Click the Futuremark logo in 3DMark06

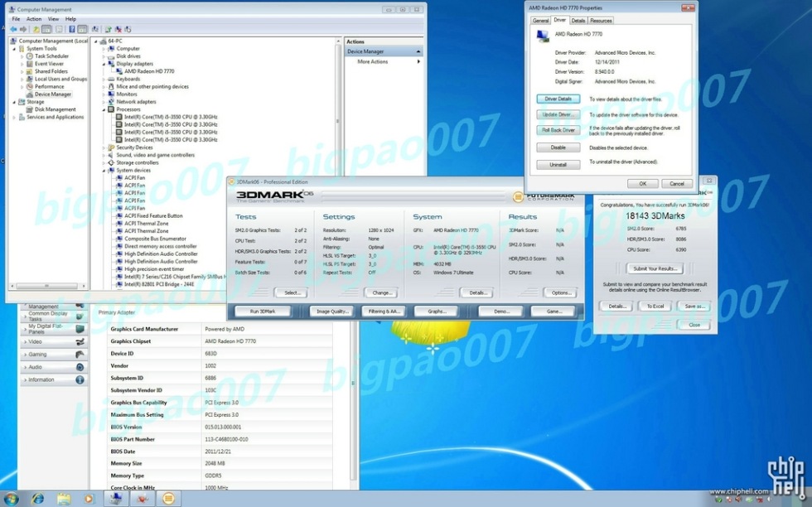[544, 196]
